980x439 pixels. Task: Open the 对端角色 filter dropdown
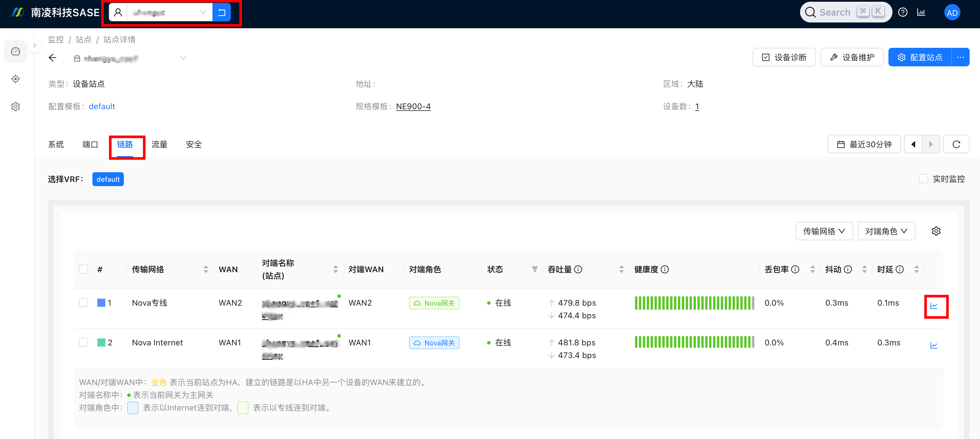click(x=886, y=231)
